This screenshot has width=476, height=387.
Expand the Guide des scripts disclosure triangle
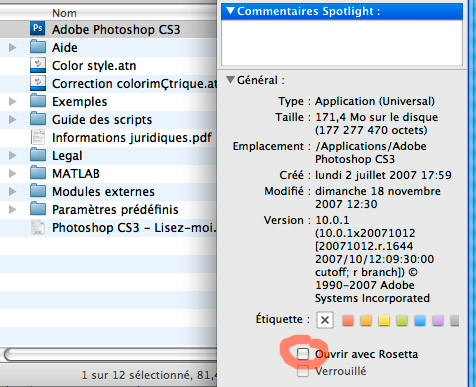point(12,119)
